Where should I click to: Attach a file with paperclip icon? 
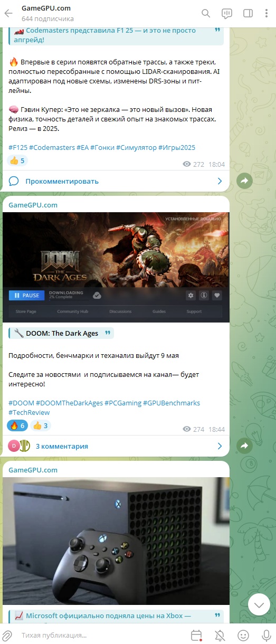tap(8, 635)
